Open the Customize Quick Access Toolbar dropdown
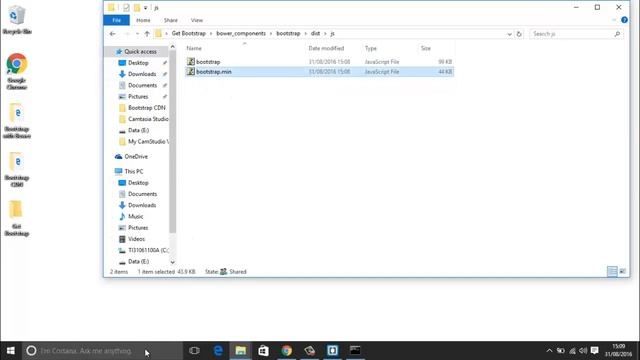The height and width of the screenshot is (360, 640). tap(145, 8)
